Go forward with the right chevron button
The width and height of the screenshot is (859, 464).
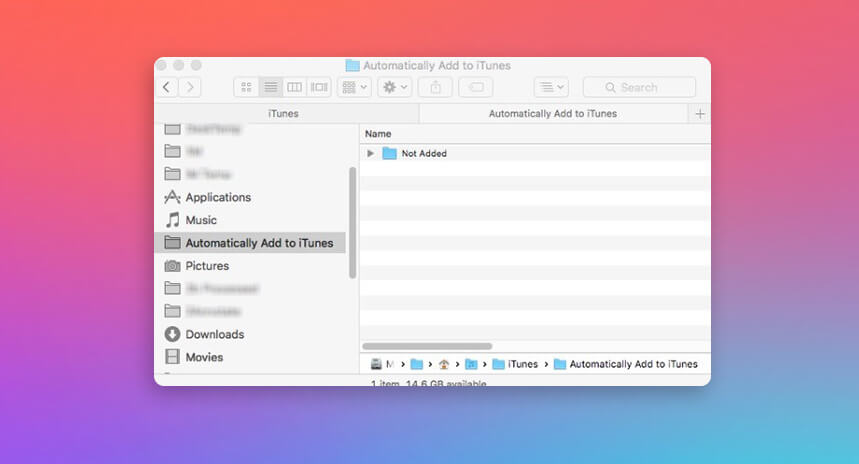click(x=190, y=87)
